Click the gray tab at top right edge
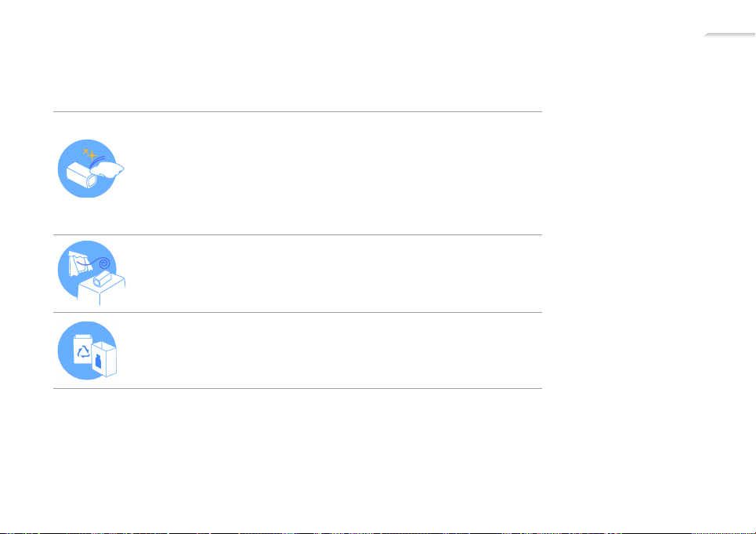The height and width of the screenshot is (534, 756). pyautogui.click(x=729, y=35)
